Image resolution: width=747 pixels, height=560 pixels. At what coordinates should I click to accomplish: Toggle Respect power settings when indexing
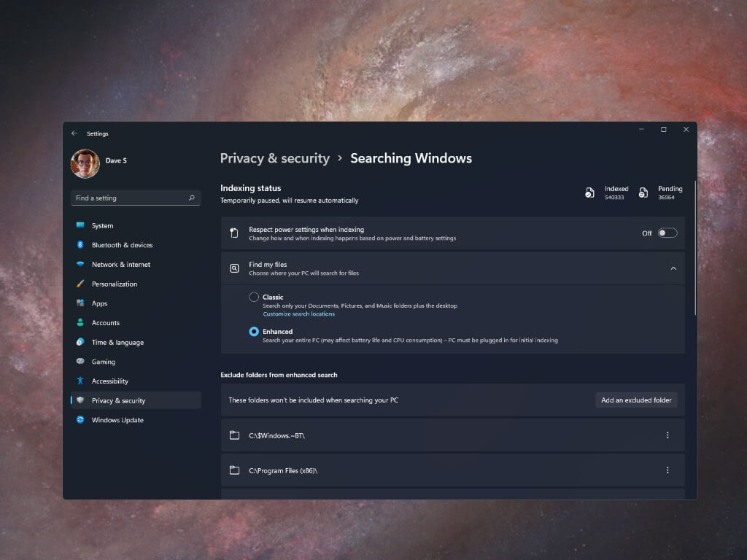point(667,233)
